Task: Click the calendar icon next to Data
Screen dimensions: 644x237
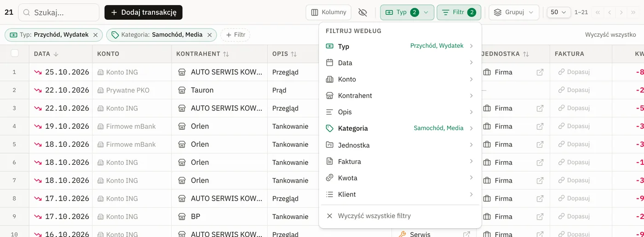Action: click(x=329, y=63)
